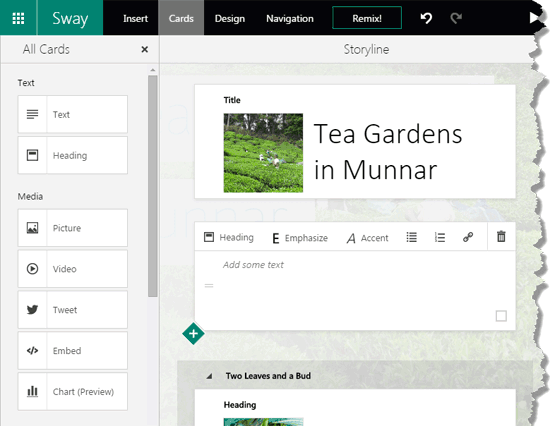Image resolution: width=550 pixels, height=426 pixels.
Task: Click the All Cards scroll up arrow
Action: [153, 70]
